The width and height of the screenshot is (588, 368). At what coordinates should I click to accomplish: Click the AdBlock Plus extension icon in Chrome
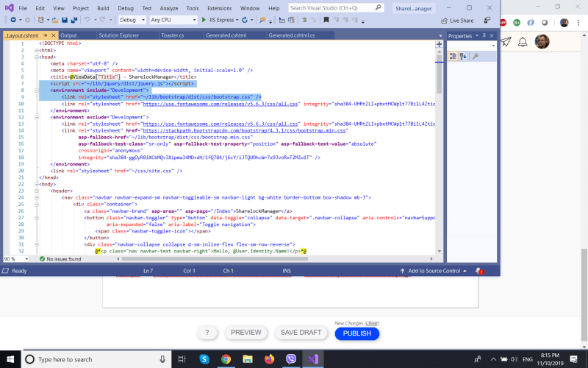coord(503,23)
